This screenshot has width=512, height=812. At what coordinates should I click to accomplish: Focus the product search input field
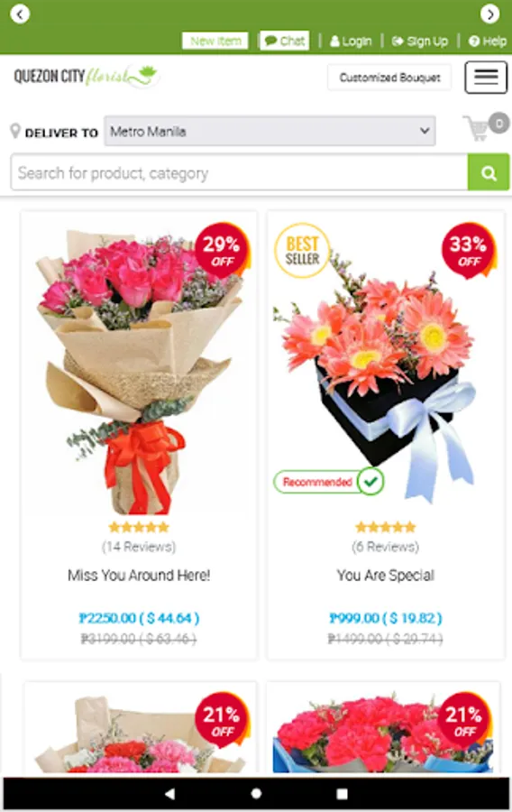(239, 172)
